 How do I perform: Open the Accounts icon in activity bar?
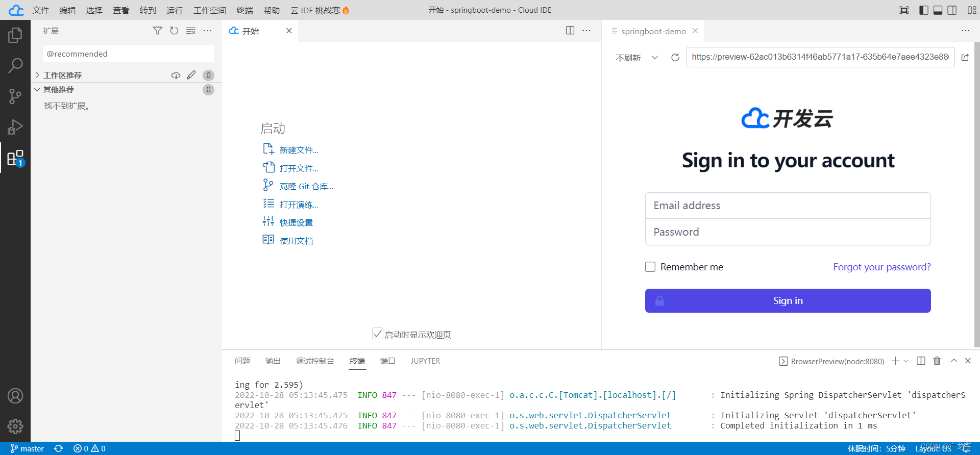coord(15,396)
